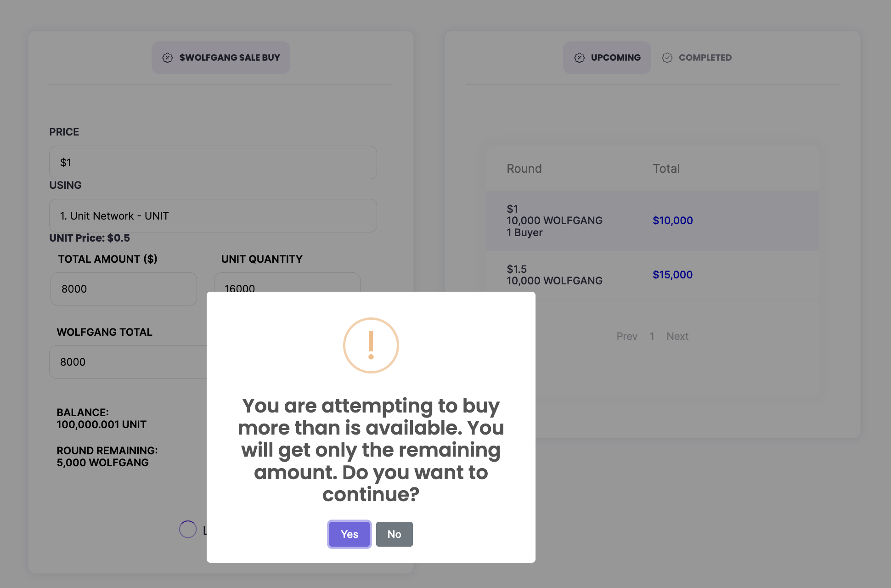Click the badge icon beside $WOLFGANG SALE BUY

point(168,57)
